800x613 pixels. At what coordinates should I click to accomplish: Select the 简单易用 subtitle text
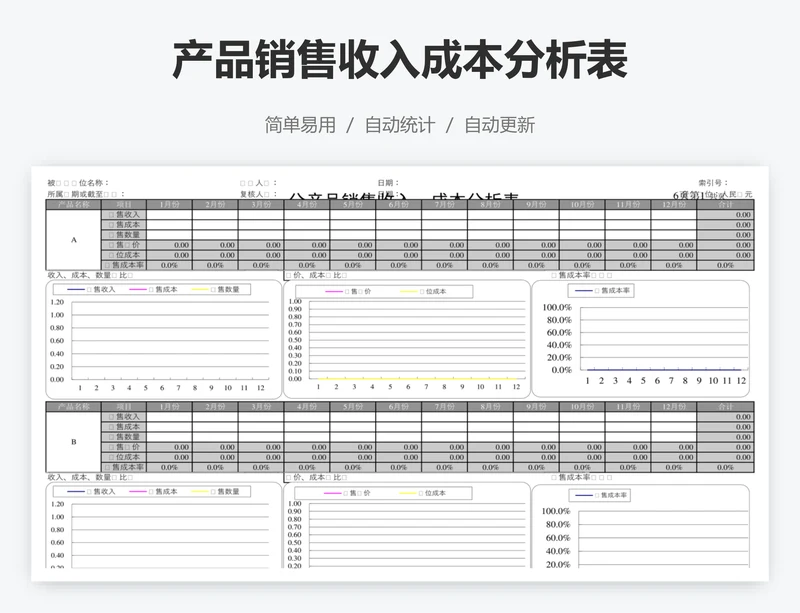coord(300,125)
